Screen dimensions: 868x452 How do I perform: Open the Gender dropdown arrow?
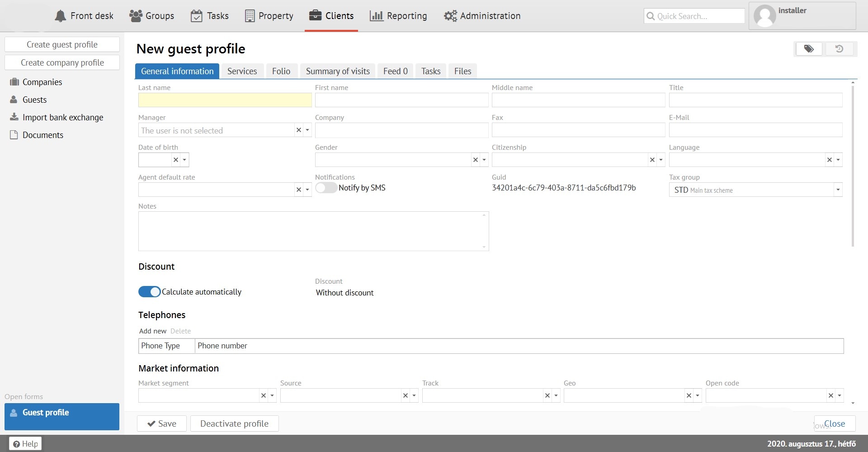pos(484,160)
